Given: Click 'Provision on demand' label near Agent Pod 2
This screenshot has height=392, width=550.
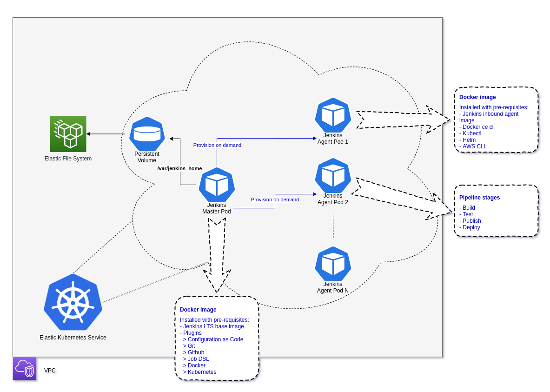Looking at the screenshot, I should (275, 199).
